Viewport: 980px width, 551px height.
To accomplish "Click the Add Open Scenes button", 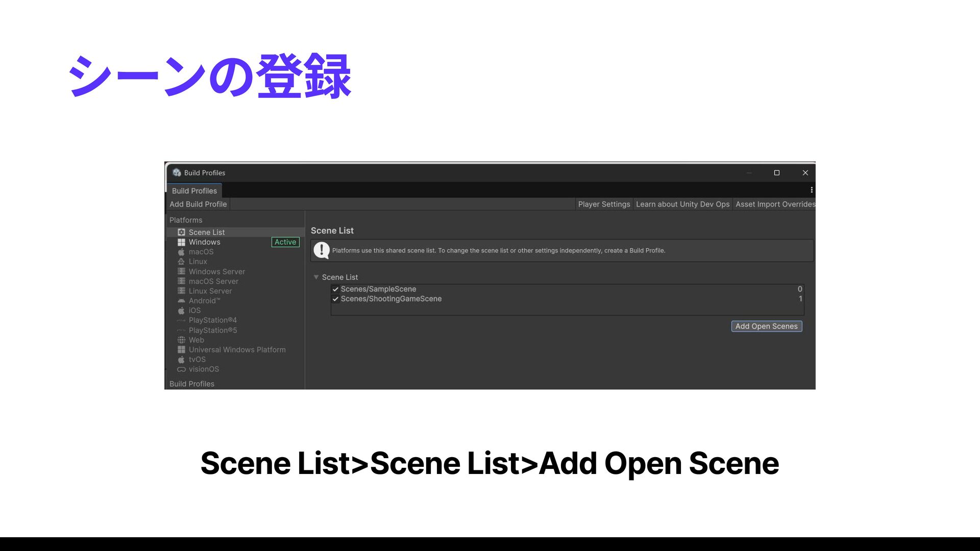I will point(766,326).
